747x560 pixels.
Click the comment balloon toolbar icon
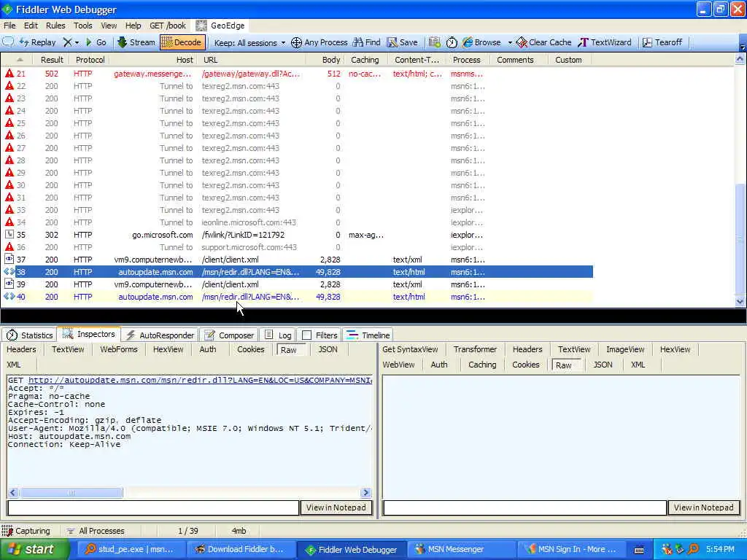[x=8, y=42]
